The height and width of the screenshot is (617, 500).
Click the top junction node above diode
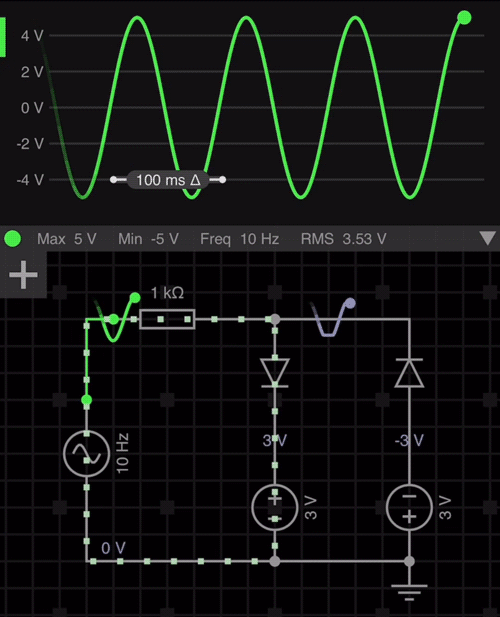[x=275, y=319]
